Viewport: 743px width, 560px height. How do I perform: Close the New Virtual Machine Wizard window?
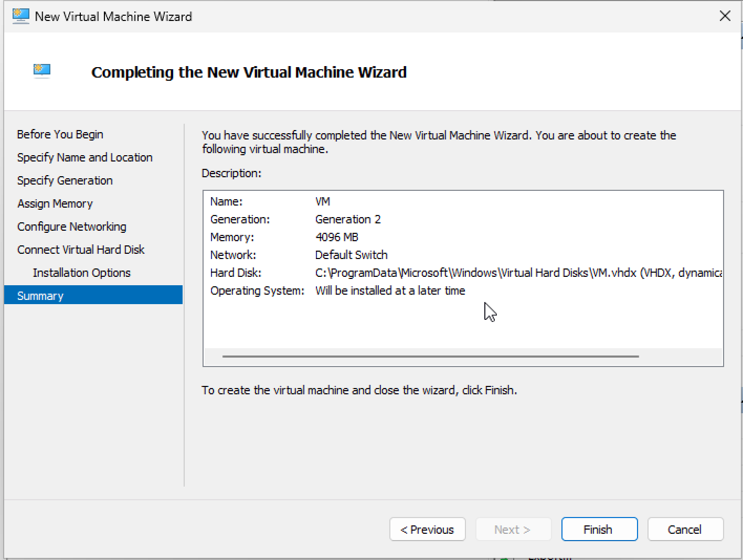[x=725, y=16]
